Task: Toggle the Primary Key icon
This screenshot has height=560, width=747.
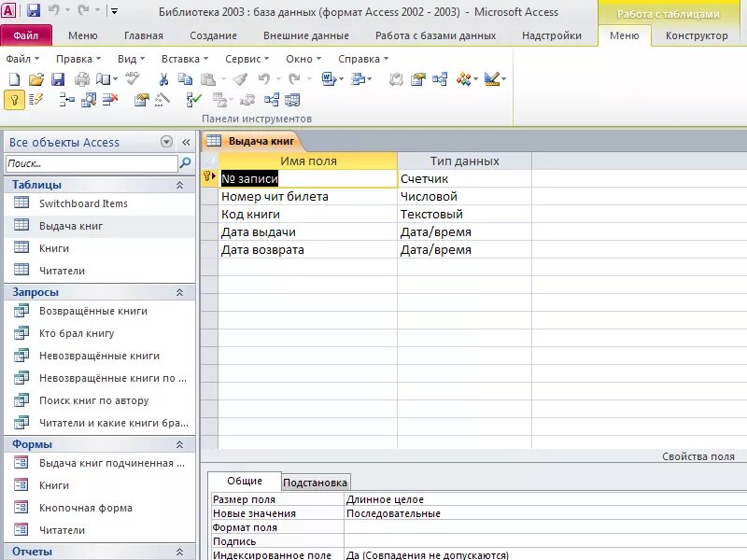Action: [x=14, y=100]
